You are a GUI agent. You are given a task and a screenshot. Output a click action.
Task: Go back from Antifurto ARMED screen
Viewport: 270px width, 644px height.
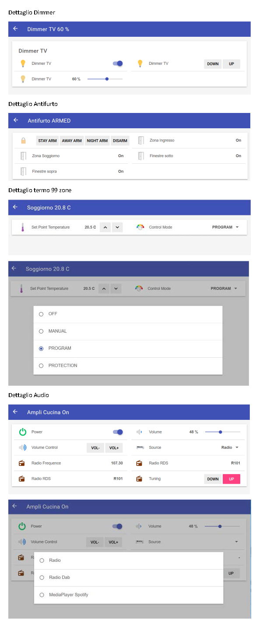point(16,120)
